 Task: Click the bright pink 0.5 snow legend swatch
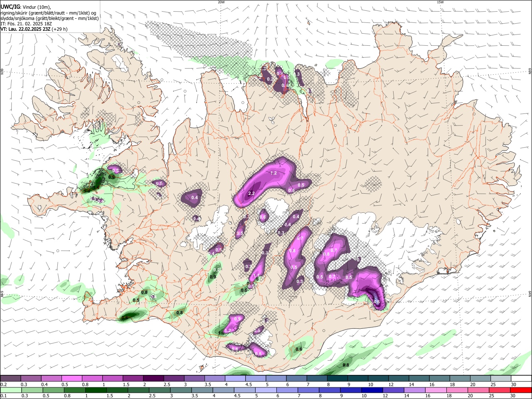[72, 378]
